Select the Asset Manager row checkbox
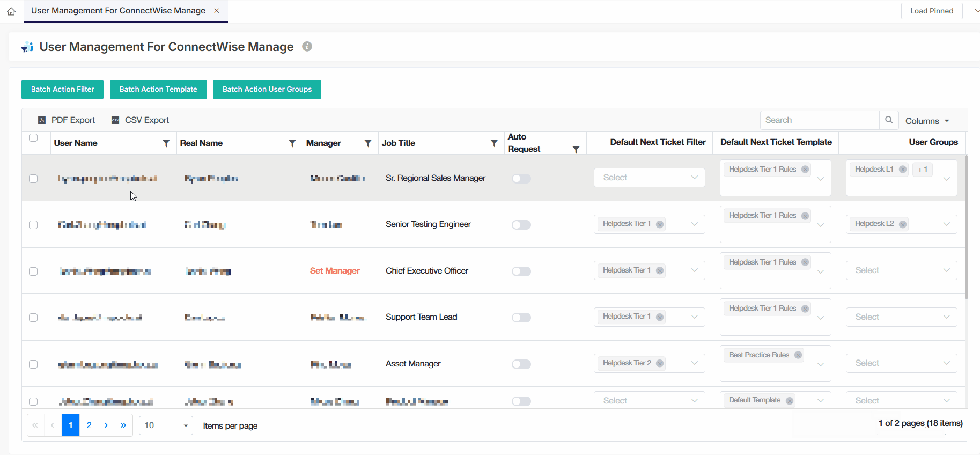The image size is (980, 455). [x=33, y=364]
